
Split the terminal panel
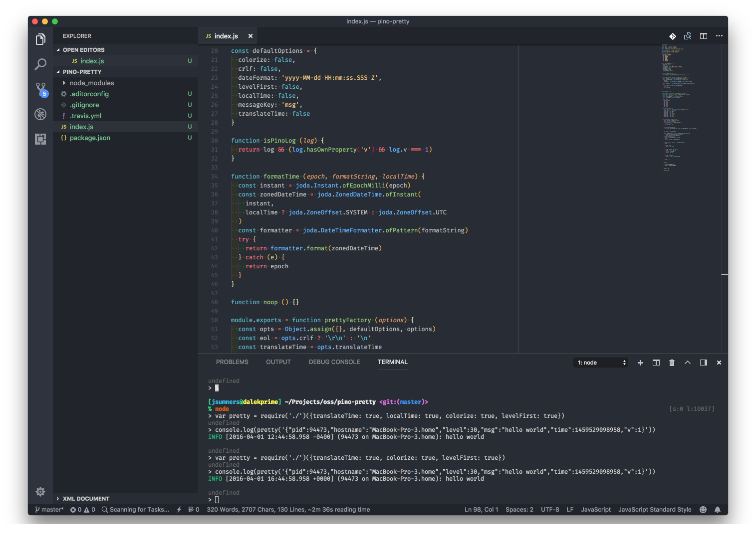coord(656,363)
